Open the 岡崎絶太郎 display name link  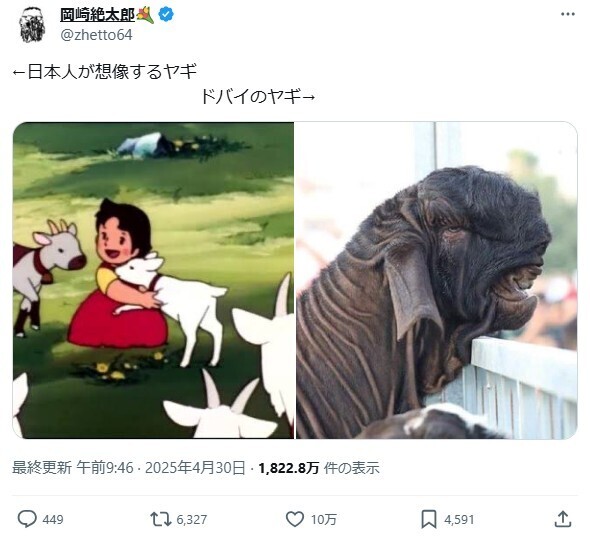[x=97, y=15]
